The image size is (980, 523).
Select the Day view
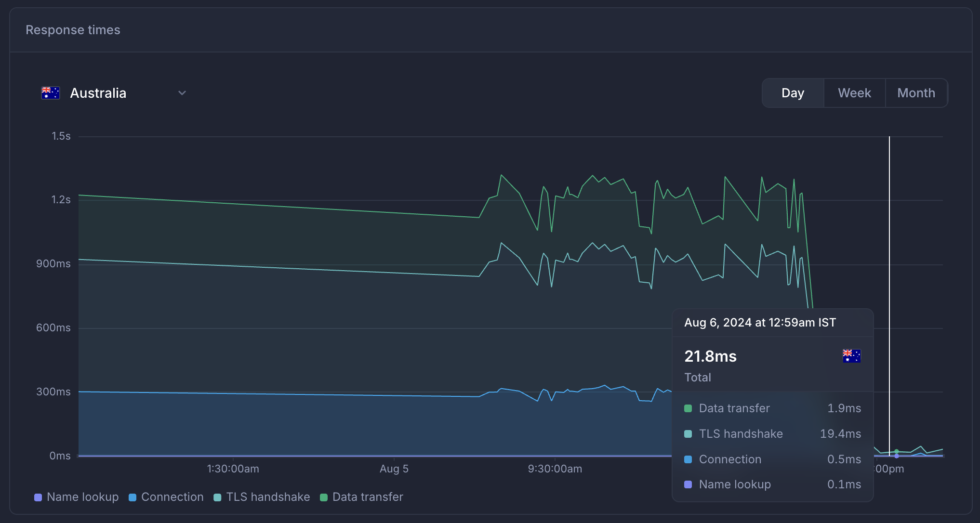pos(793,92)
